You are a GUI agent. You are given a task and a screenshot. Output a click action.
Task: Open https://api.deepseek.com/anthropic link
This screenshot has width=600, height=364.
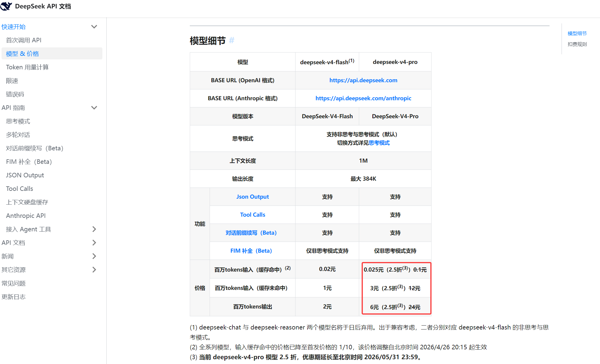pos(363,98)
